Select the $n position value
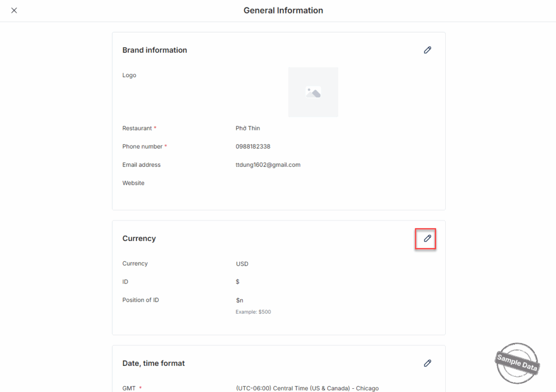The image size is (556, 392). pos(239,300)
